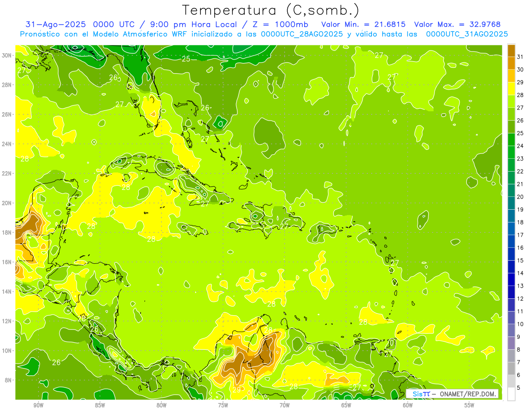The width and height of the screenshot is (532, 411).
Task: Click the legend value '9'
Action: coord(519,337)
